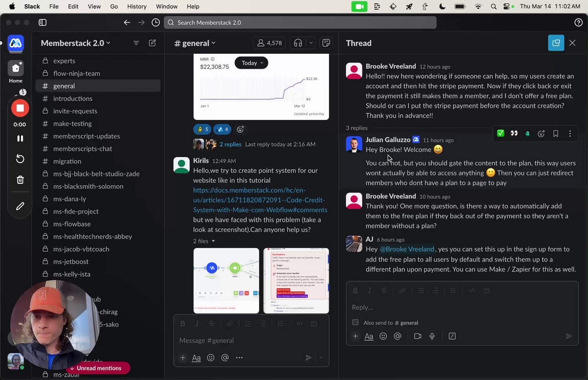Viewport: 588px width, 380px height.
Task: Add reaction to the MRR chart message
Action: (x=240, y=129)
